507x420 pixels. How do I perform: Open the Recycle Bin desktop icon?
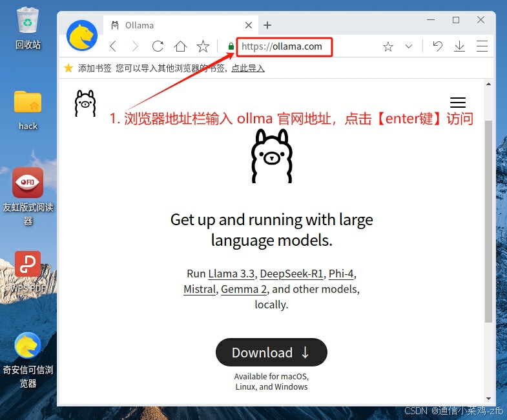pos(28,21)
